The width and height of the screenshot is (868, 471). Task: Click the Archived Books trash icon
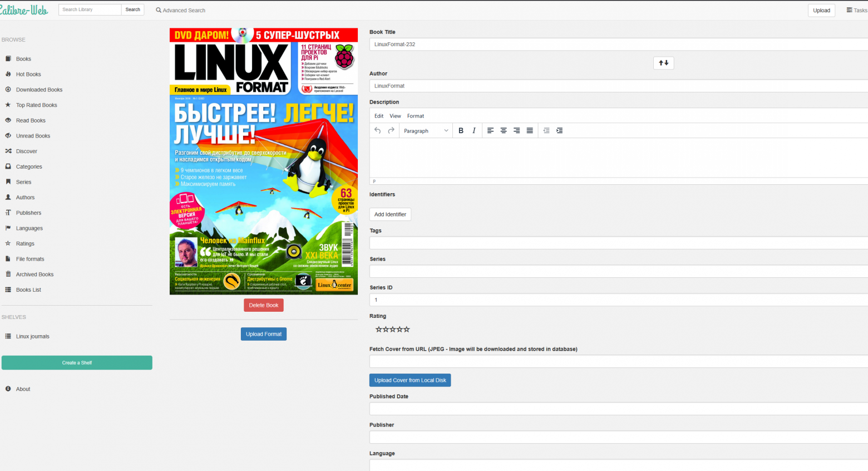pyautogui.click(x=8, y=274)
